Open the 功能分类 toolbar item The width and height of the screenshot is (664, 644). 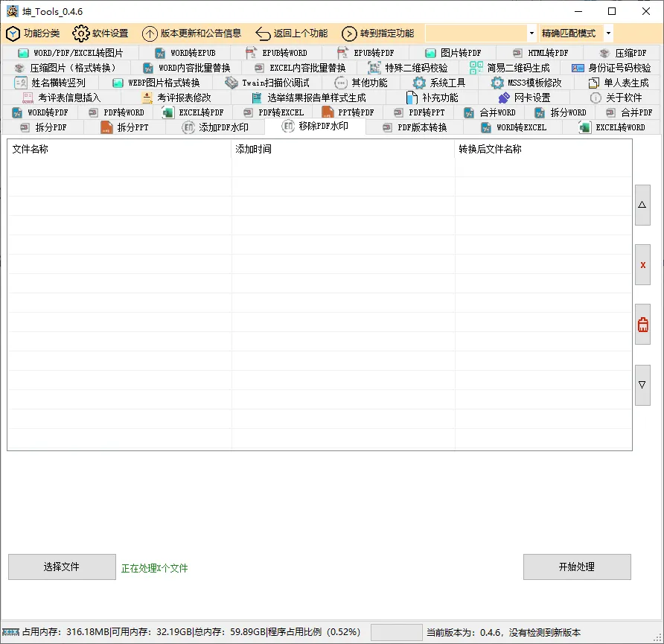tap(33, 34)
